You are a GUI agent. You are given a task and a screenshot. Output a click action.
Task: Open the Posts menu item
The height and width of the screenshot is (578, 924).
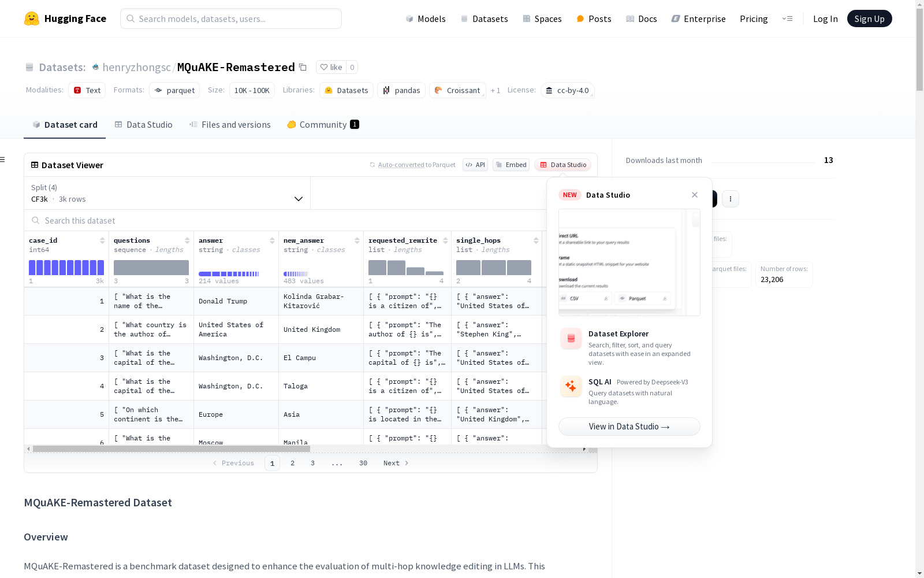pyautogui.click(x=594, y=18)
